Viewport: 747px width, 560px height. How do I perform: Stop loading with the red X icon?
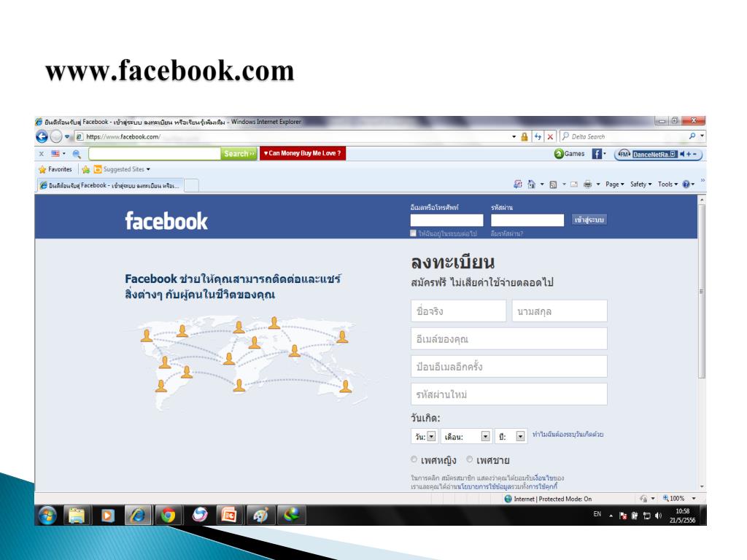(550, 136)
